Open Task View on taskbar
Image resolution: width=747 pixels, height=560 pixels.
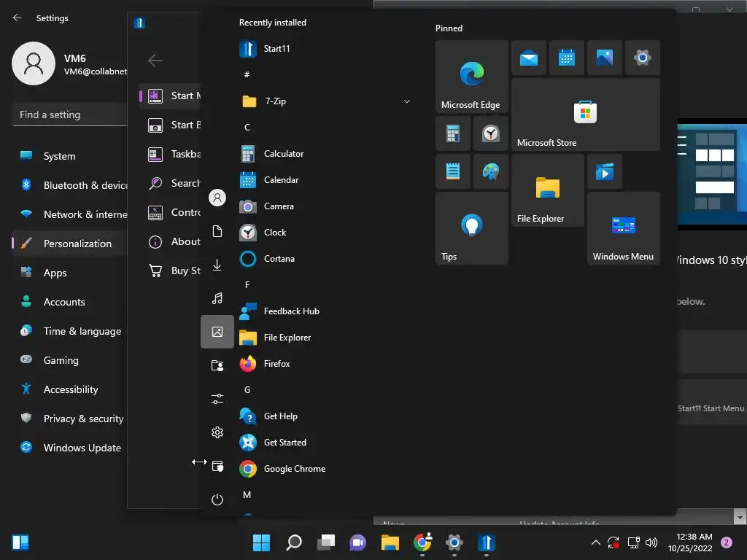pos(326,542)
